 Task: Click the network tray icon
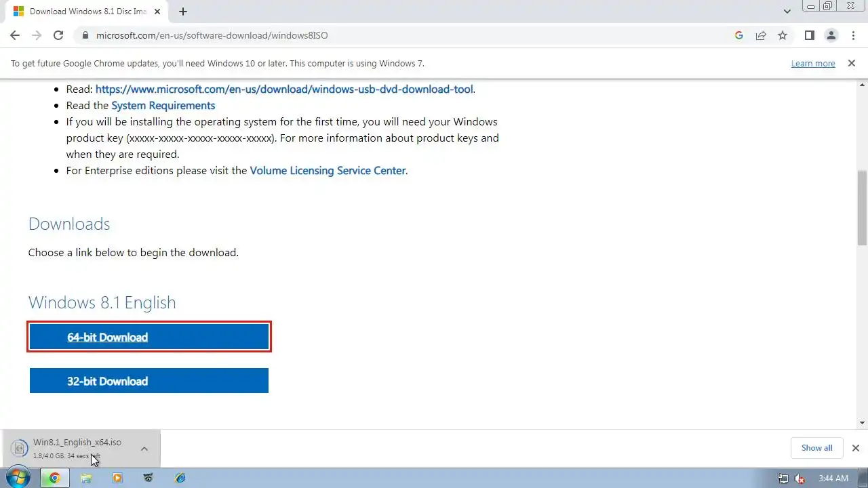coord(783,479)
